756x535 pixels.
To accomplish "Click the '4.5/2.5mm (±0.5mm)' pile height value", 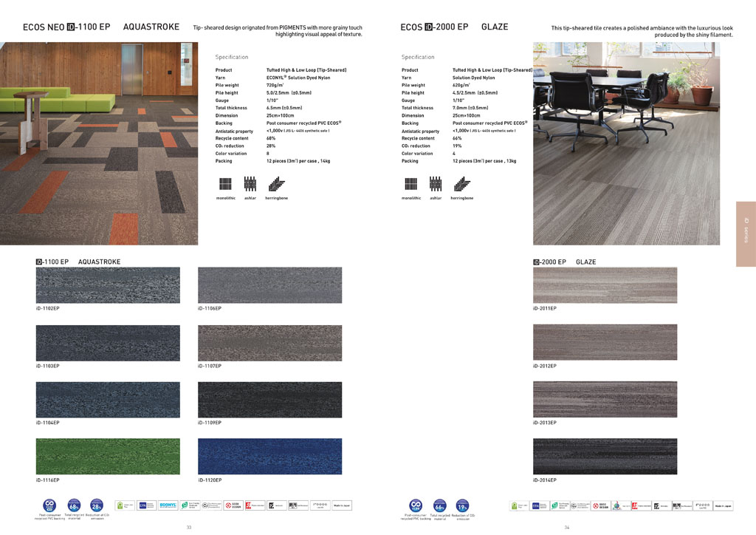I will click(x=475, y=92).
